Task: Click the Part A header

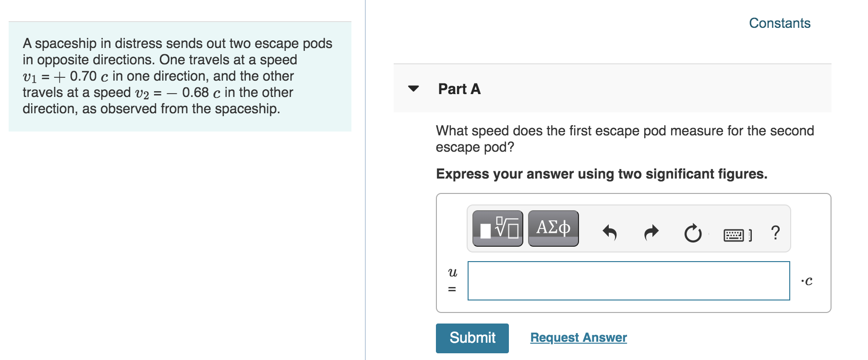Action: [x=458, y=89]
